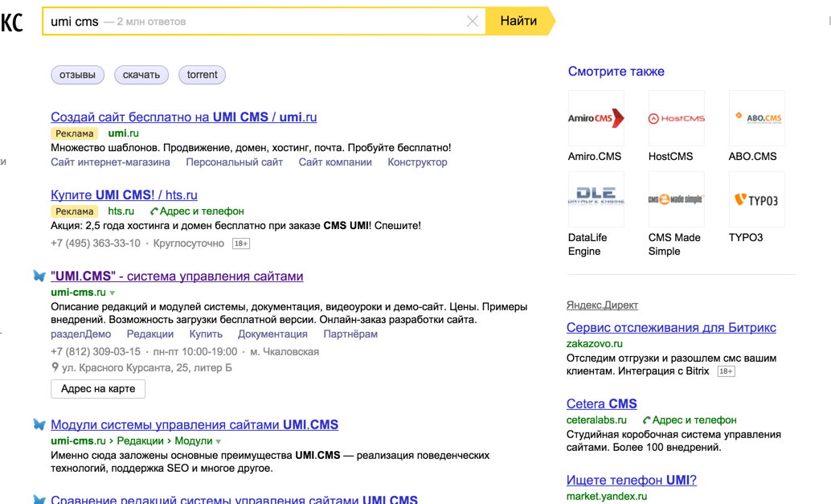Screen dimensions: 831x504
Task: Open the ceteralabs.ru domain link
Action: pos(596,420)
